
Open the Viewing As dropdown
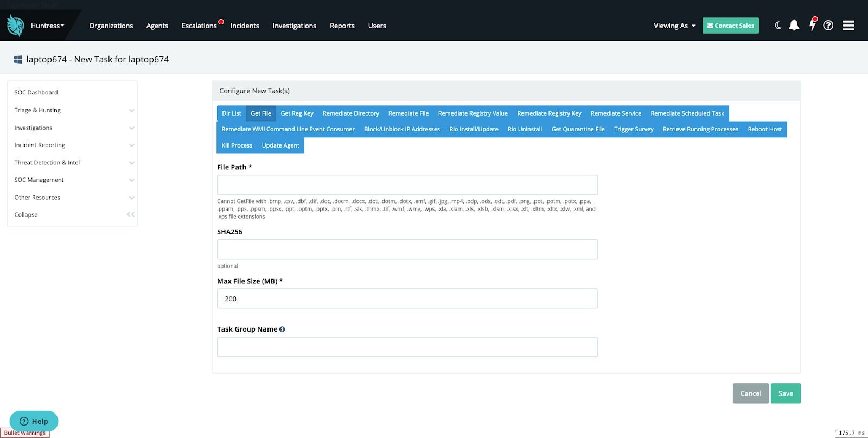click(674, 26)
